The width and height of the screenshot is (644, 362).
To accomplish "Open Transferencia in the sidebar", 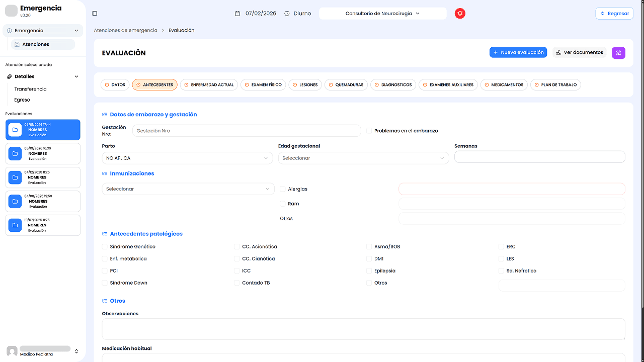I will 30,89.
